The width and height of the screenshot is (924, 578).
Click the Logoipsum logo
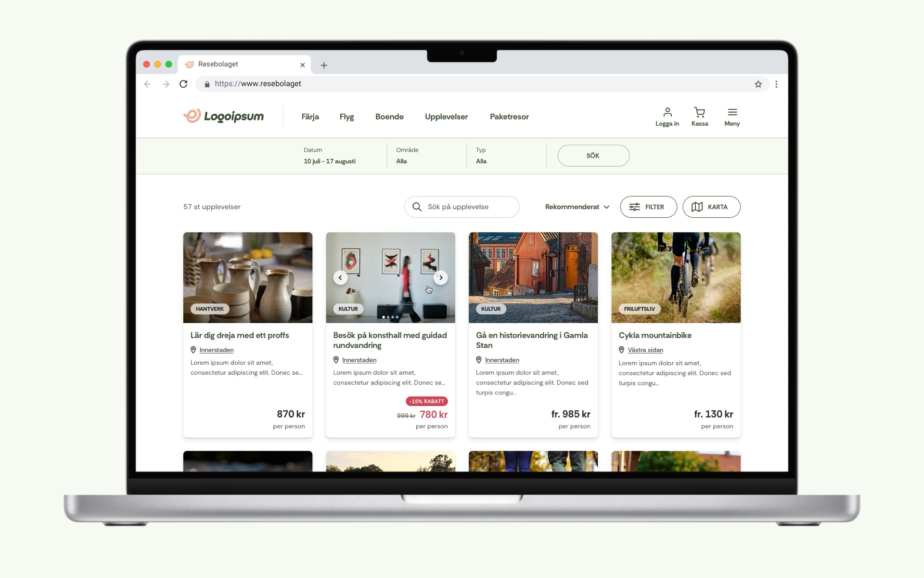click(x=223, y=116)
